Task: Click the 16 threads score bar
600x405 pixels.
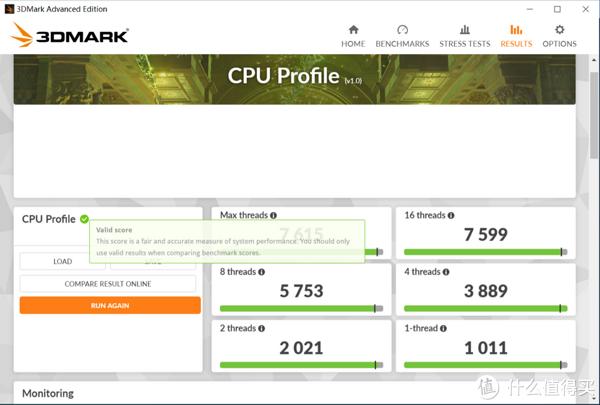Action: pyautogui.click(x=486, y=252)
